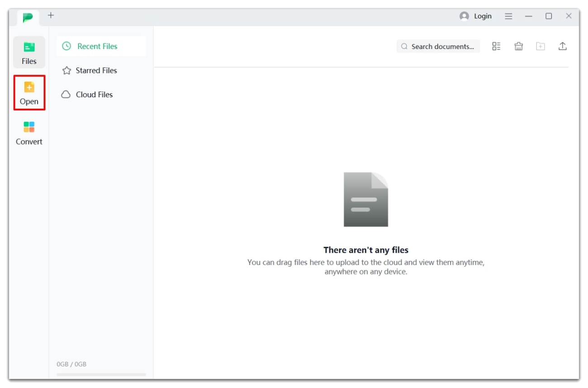The width and height of the screenshot is (588, 388).
Task: Open the Files section in sidebar
Action: pyautogui.click(x=29, y=53)
